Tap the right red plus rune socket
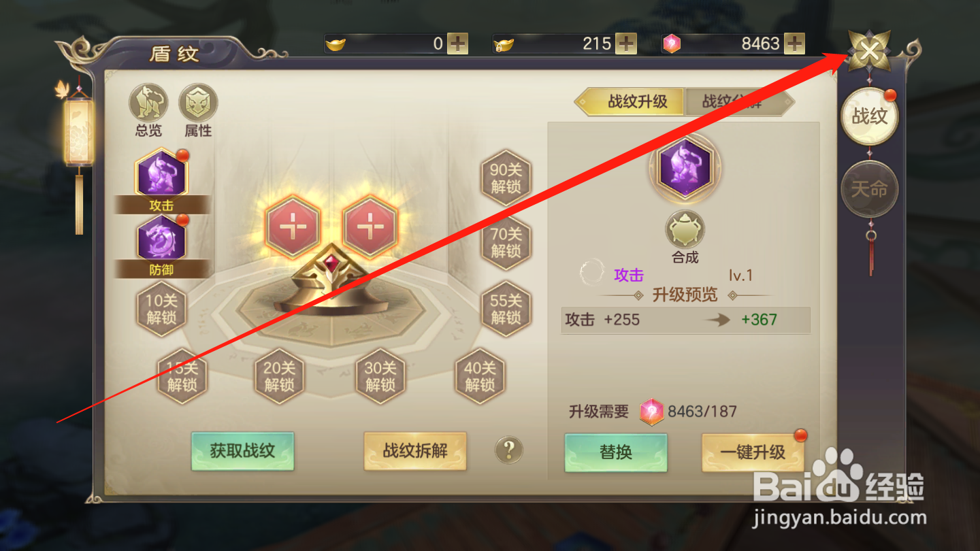 370,227
